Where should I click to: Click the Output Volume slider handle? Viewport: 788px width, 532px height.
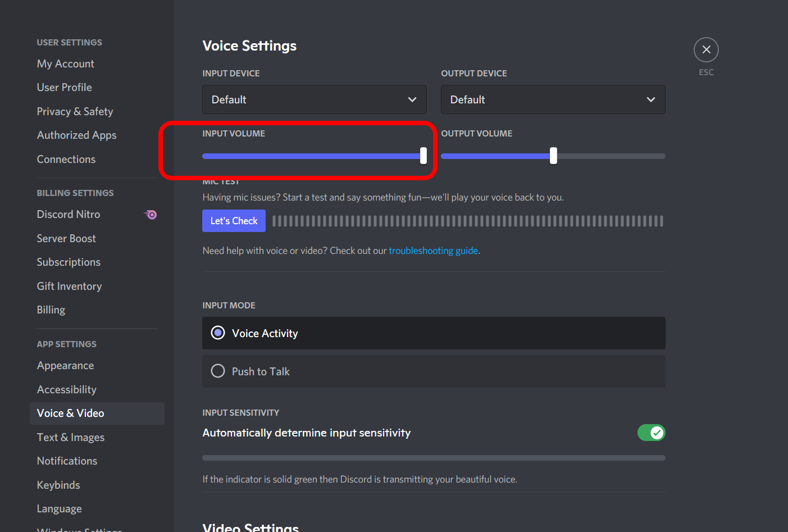pyautogui.click(x=553, y=156)
